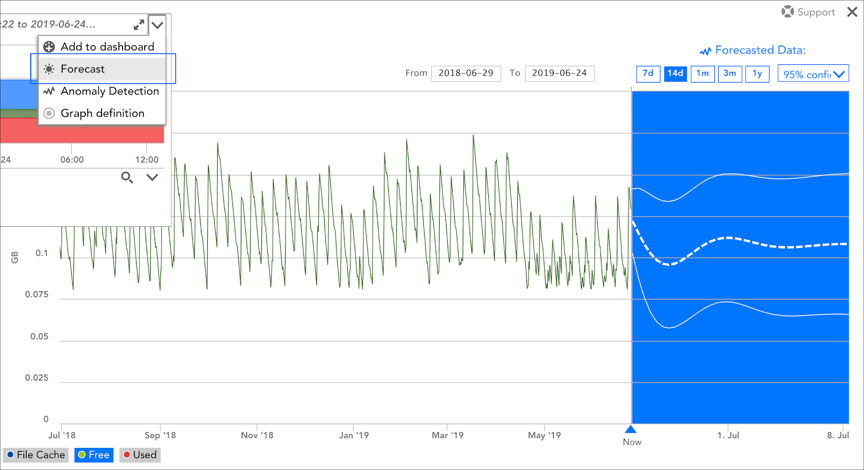
Task: Click the Forecast sun icon
Action: coord(49,69)
